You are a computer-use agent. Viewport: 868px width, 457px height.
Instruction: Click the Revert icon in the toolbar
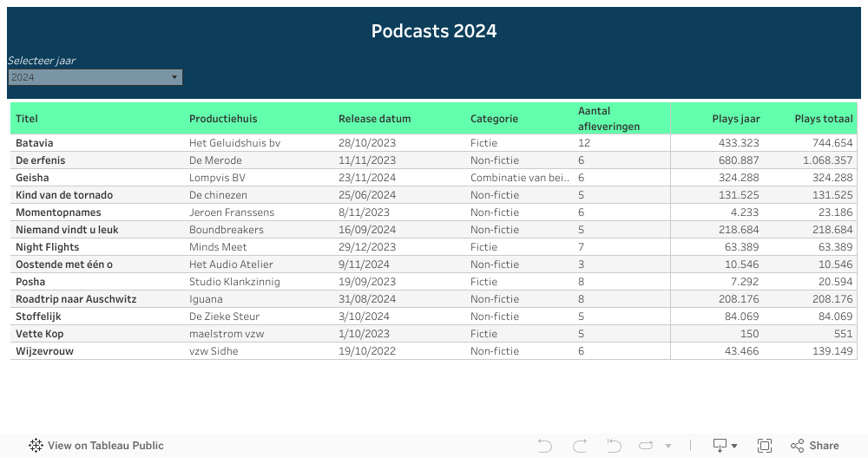point(615,446)
